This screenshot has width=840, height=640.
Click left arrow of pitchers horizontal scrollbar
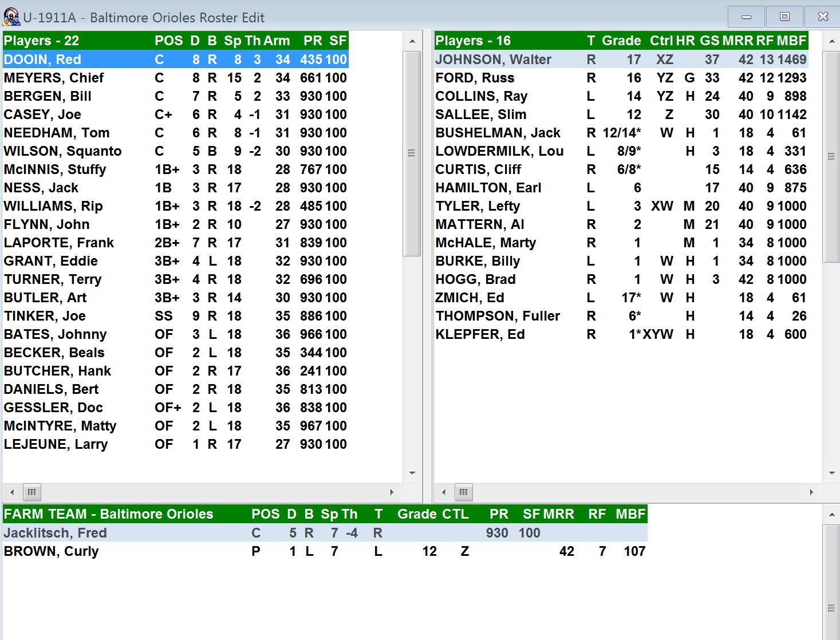coord(444,492)
